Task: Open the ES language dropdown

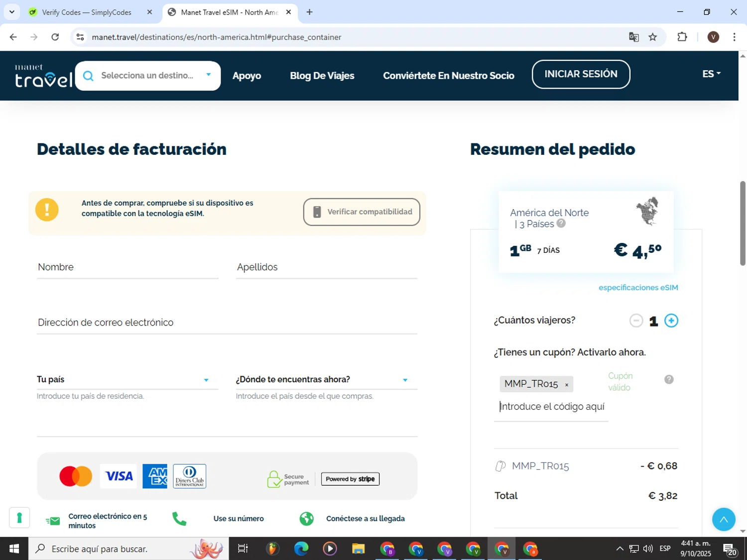Action: (712, 74)
